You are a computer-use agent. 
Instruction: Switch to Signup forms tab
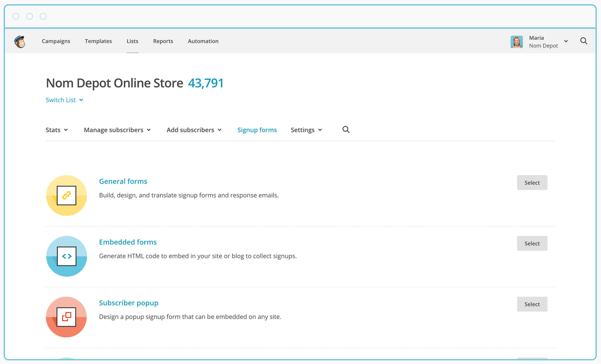coord(257,130)
